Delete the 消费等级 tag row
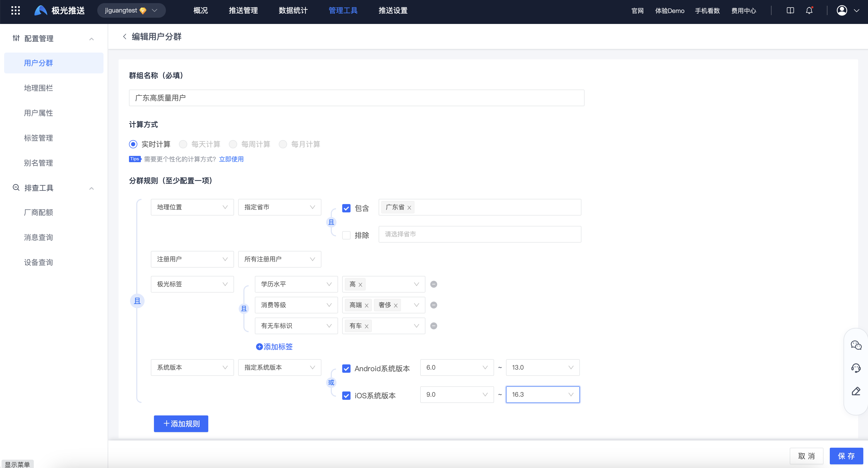The height and width of the screenshot is (468, 868). (x=434, y=305)
